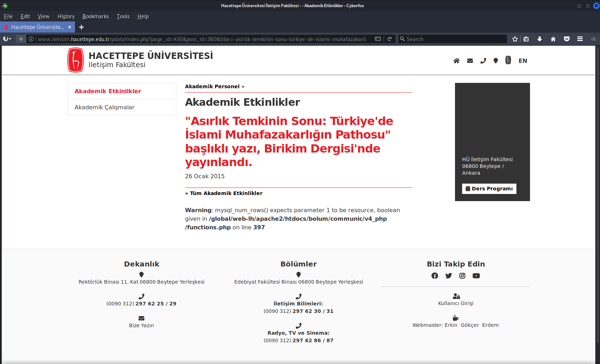Click the phone icon in site header
Viewport: 600px width, 364px height.
[483, 61]
